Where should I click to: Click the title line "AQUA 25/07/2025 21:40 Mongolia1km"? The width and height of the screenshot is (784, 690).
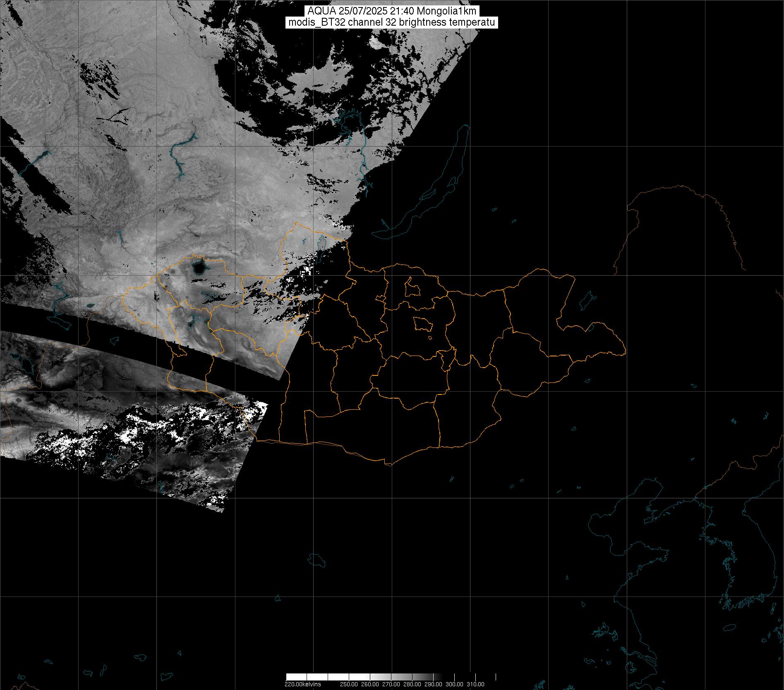pos(392,12)
